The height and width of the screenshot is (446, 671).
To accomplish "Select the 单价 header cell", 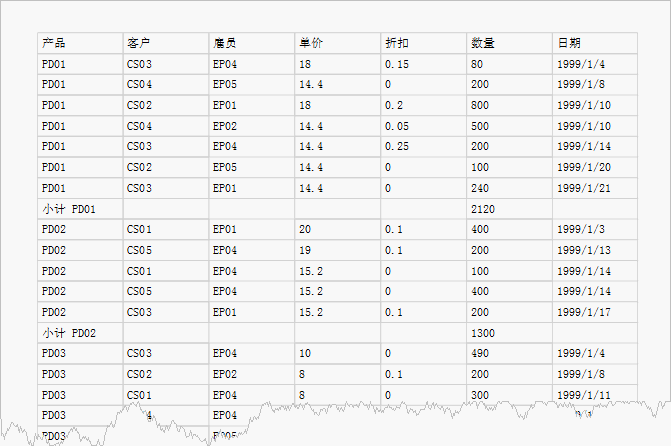I will [337, 43].
